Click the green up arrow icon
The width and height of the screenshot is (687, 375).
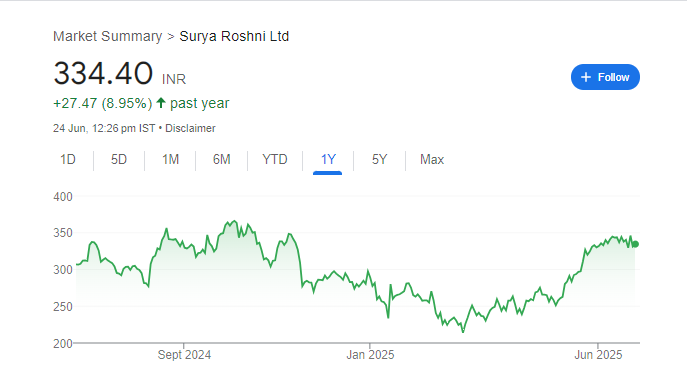(x=161, y=103)
